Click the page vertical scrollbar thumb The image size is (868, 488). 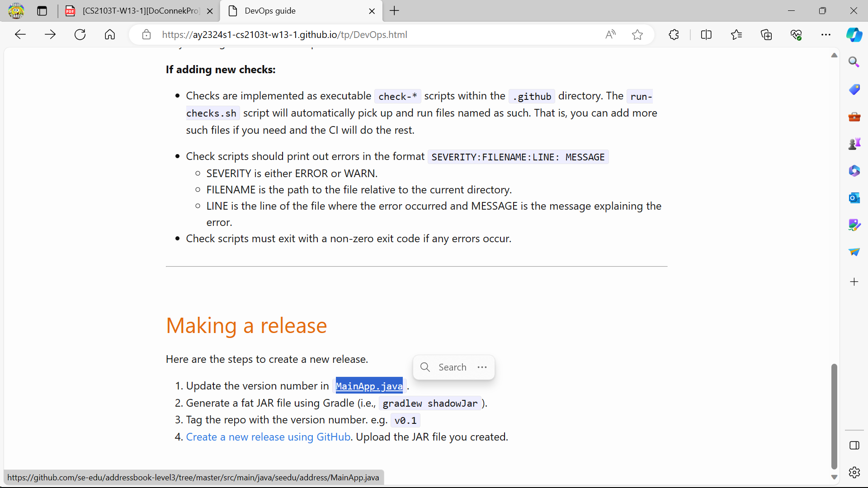click(834, 416)
